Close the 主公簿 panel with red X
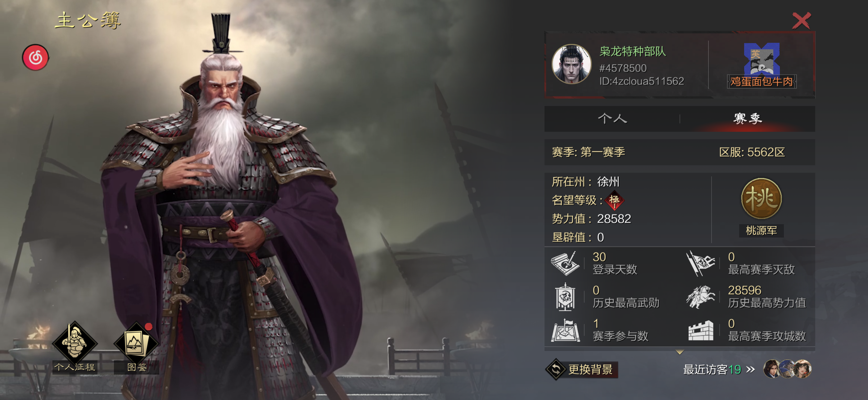The height and width of the screenshot is (400, 868). point(801,21)
